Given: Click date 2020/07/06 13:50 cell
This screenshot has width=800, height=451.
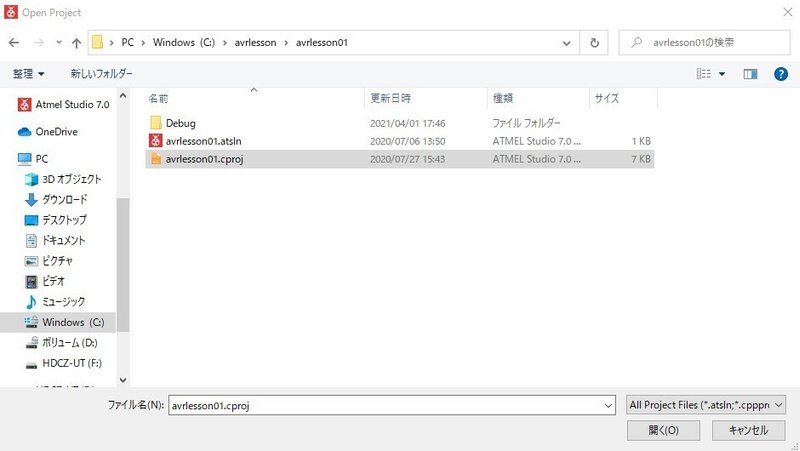Looking at the screenshot, I should click(x=408, y=141).
